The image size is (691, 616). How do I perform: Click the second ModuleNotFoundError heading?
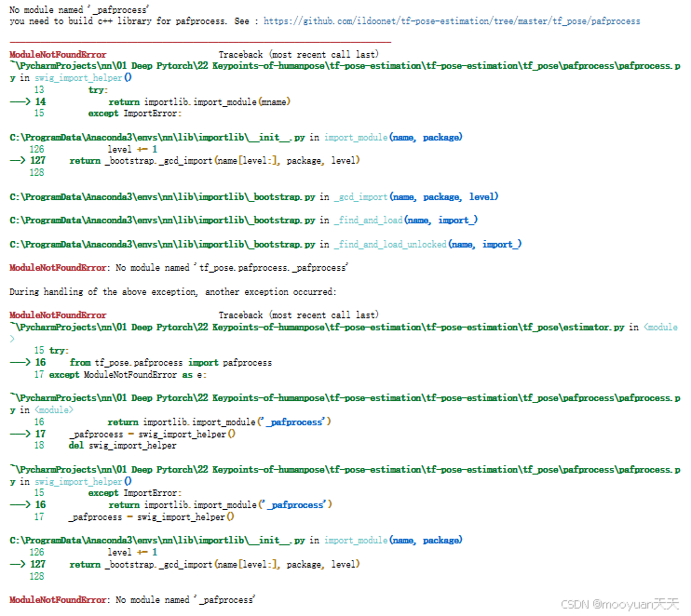pos(58,315)
